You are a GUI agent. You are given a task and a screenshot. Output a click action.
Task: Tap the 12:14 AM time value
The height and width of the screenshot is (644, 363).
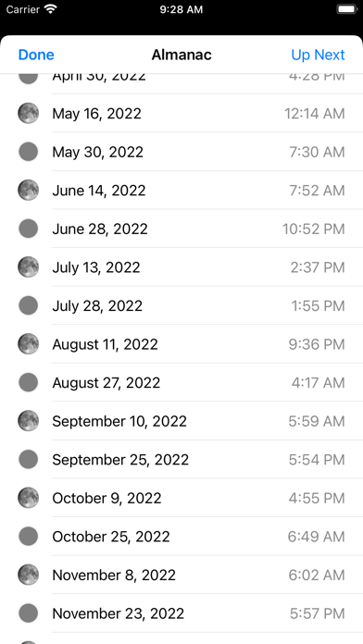(x=315, y=114)
